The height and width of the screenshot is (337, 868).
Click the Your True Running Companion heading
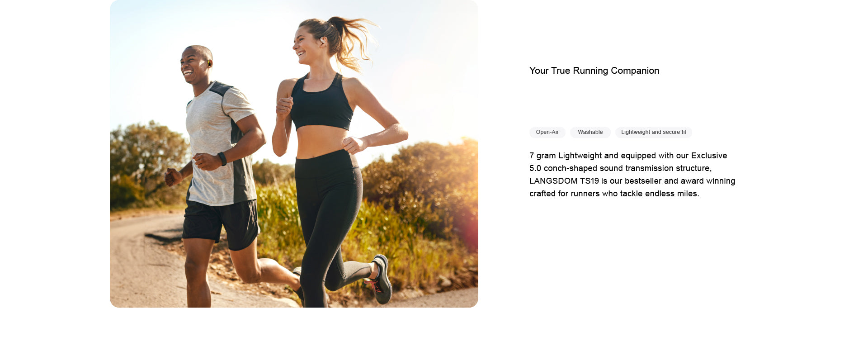[x=594, y=71]
